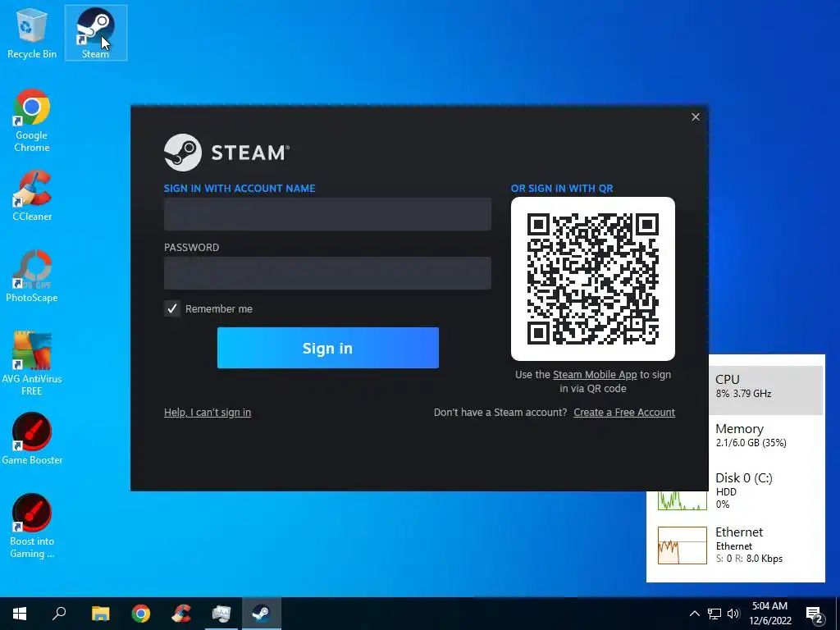Select the Game Booster desktop shortcut
Screen dimensions: 840x630
[32, 439]
